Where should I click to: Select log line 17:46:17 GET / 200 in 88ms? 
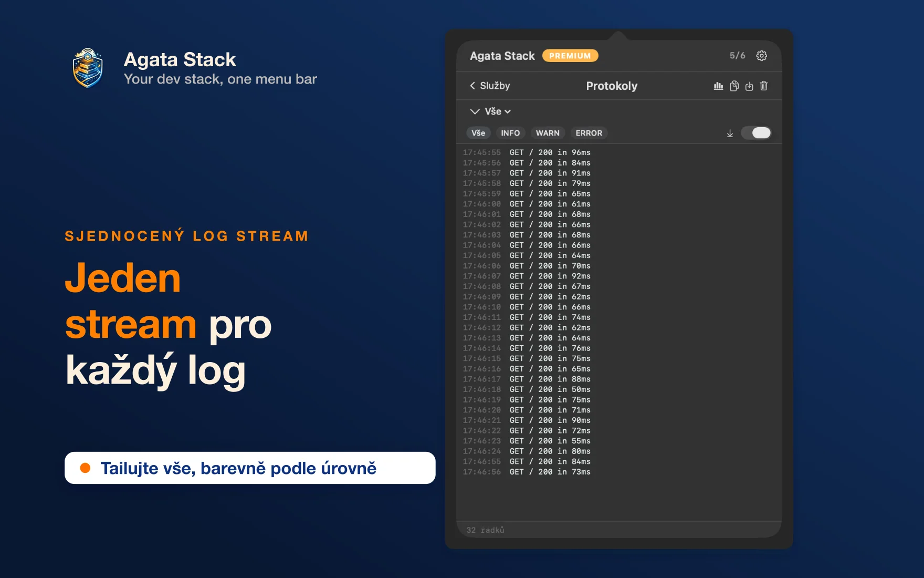coord(527,379)
